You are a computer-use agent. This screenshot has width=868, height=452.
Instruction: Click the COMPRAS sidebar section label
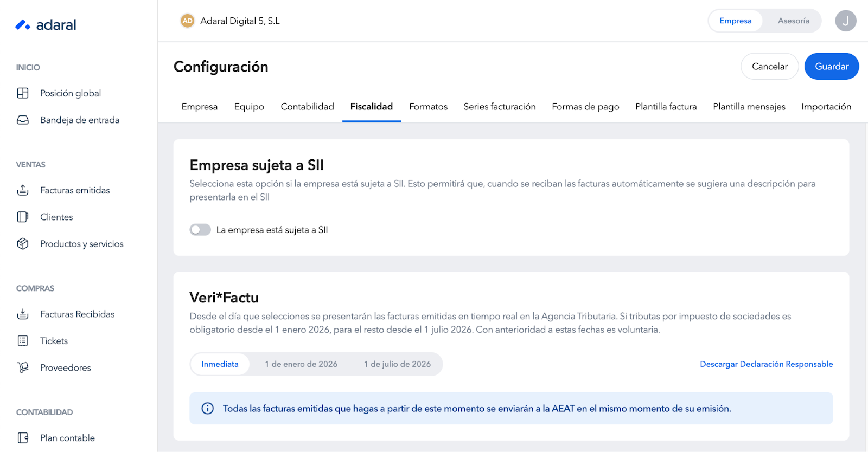pyautogui.click(x=35, y=288)
